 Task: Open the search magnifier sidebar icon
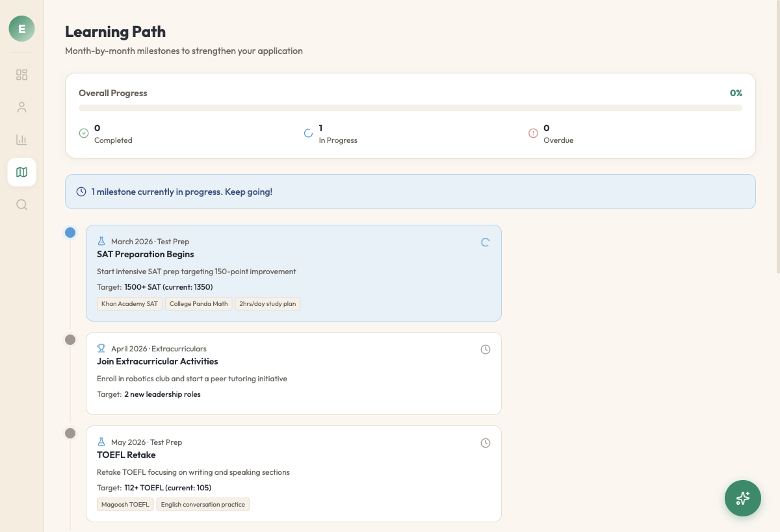tap(21, 205)
